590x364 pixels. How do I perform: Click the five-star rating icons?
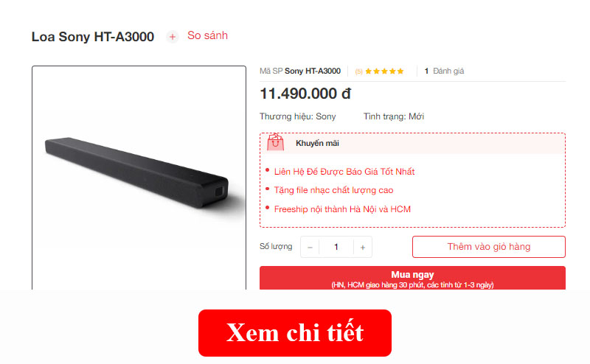(x=384, y=71)
